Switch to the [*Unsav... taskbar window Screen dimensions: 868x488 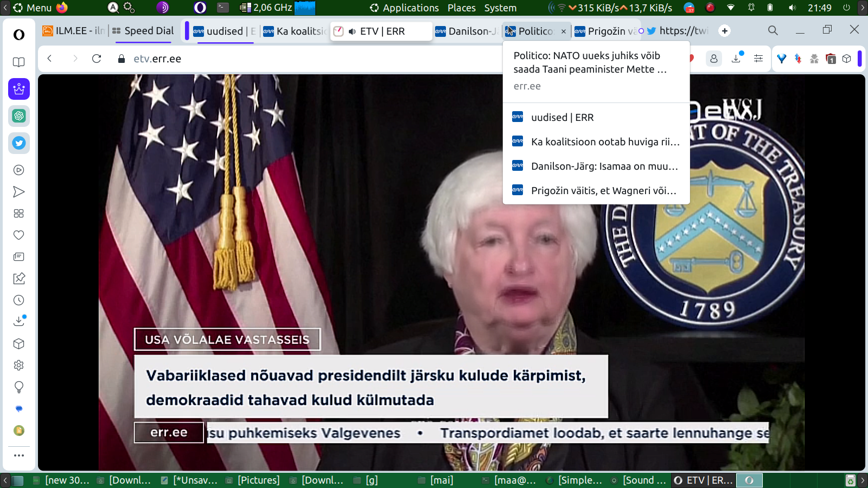[189, 480]
